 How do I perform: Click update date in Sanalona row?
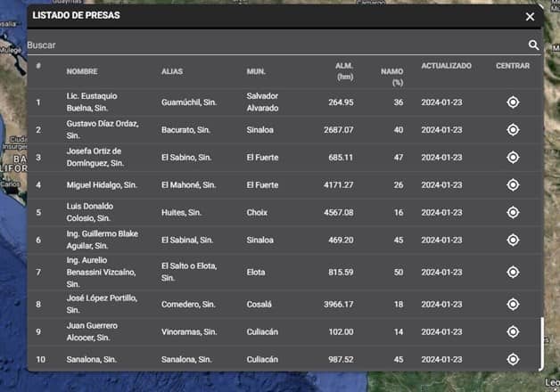pos(441,359)
